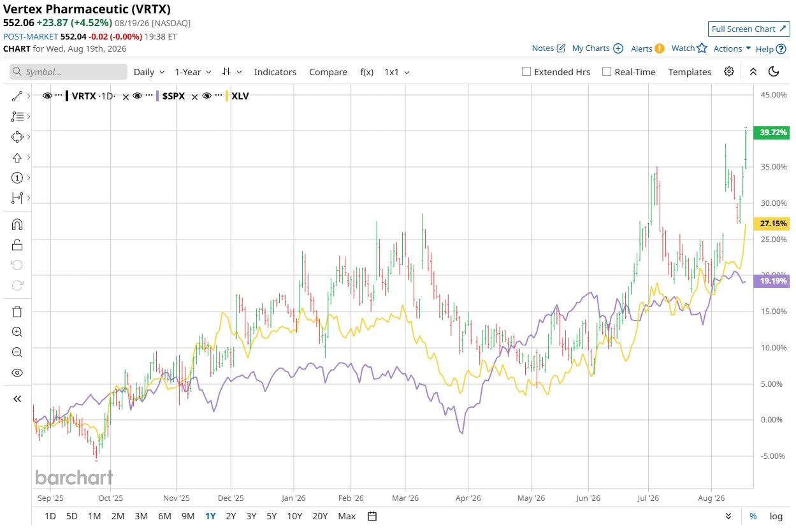The height and width of the screenshot is (532, 796).
Task: Remove the XLV comparison with X
Action: click(195, 97)
